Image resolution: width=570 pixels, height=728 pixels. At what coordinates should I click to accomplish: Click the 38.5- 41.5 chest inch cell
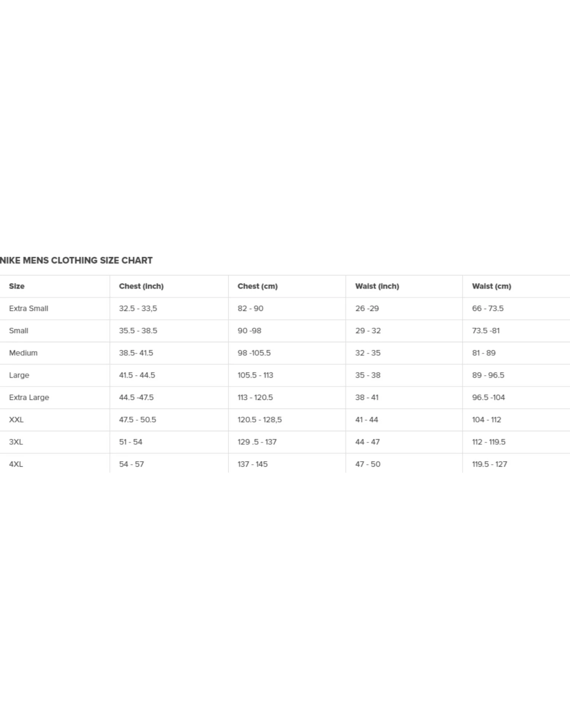tap(136, 353)
